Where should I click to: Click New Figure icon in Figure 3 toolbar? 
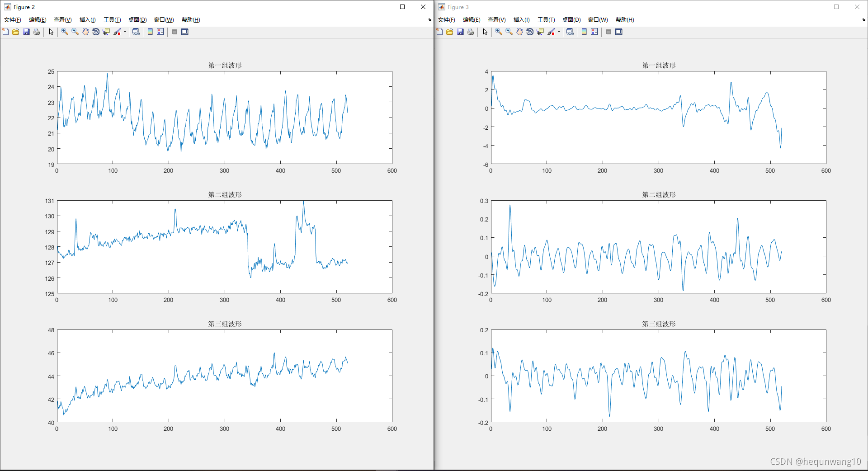[x=439, y=32]
